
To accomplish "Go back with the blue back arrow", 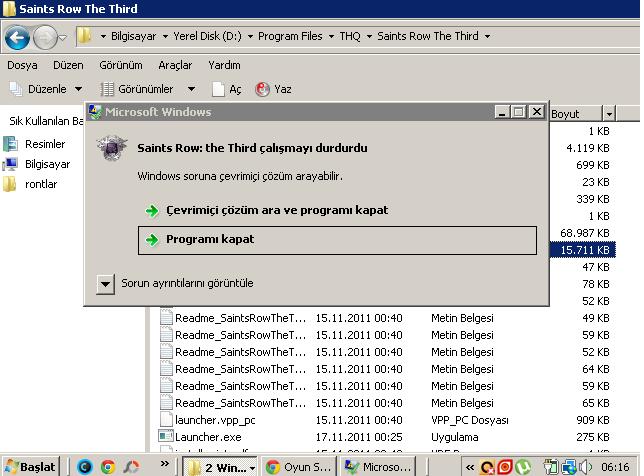I will tap(17, 38).
